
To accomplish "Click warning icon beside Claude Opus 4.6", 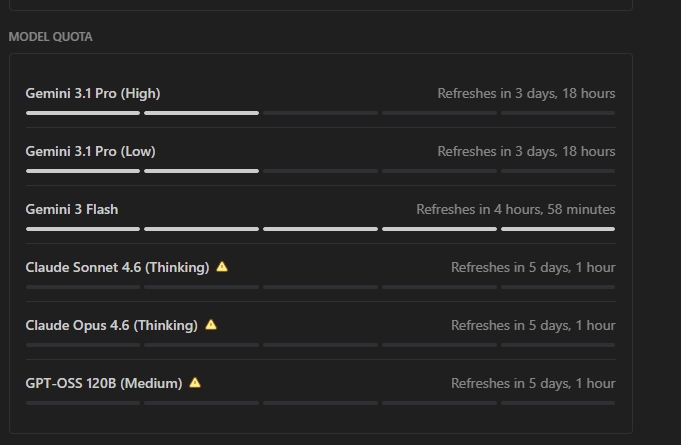I will pyautogui.click(x=210, y=325).
